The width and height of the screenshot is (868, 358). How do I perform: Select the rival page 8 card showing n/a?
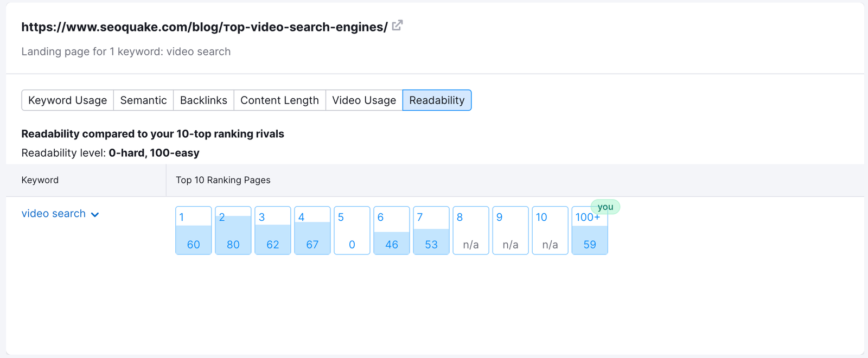[470, 231]
